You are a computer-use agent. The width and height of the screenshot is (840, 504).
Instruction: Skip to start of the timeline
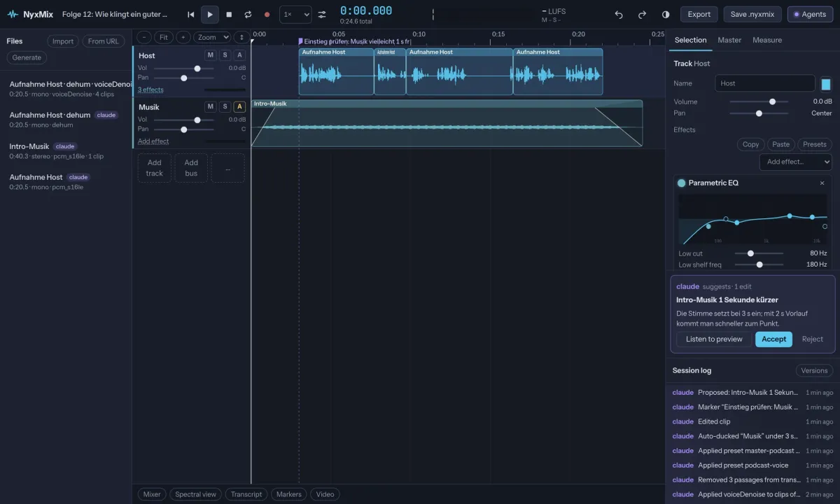coord(190,14)
